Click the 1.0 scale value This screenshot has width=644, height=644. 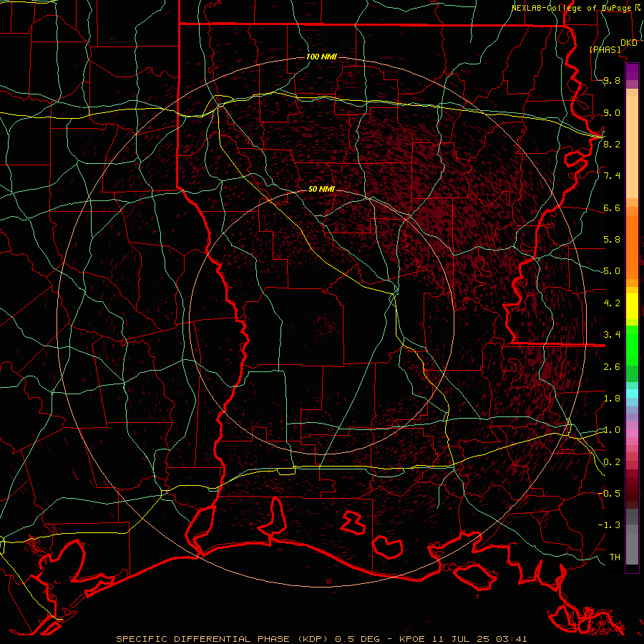pos(612,430)
